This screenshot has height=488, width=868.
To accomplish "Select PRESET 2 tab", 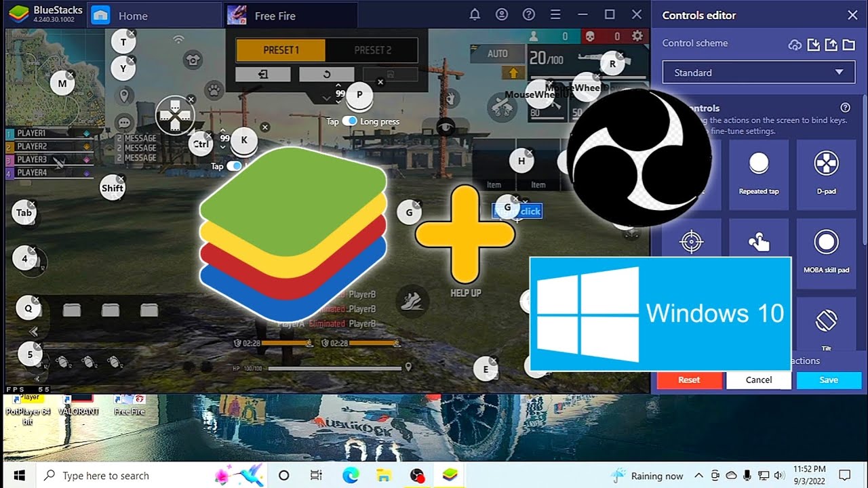I will [372, 50].
